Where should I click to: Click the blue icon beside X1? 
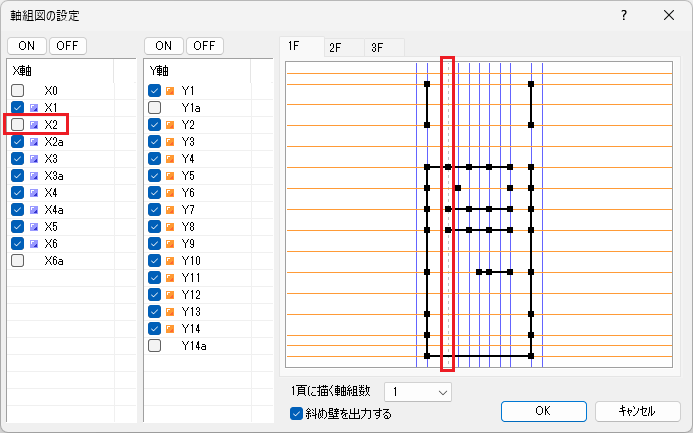click(x=35, y=108)
